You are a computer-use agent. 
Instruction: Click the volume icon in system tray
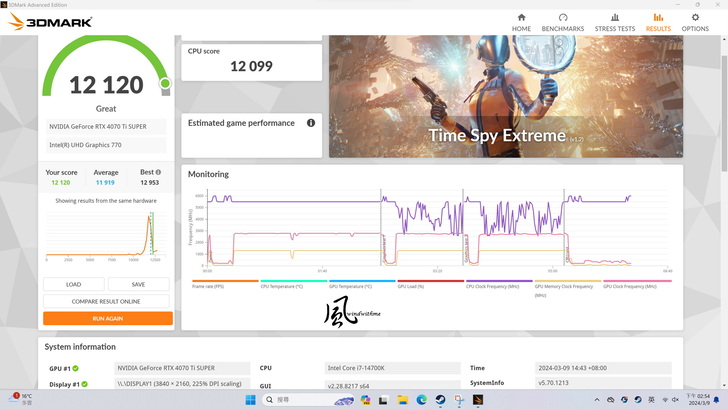676,400
